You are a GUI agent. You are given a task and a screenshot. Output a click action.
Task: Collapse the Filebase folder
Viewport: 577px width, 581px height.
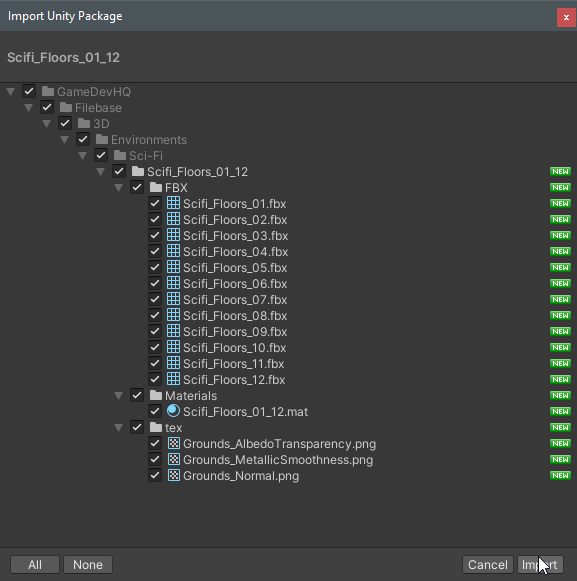click(29, 107)
